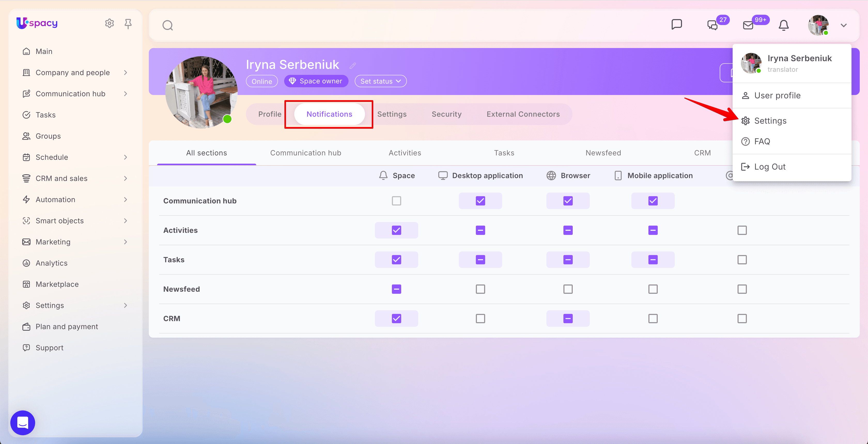868x444 pixels.
Task: Expand CRM and sales submenu
Action: point(125,178)
